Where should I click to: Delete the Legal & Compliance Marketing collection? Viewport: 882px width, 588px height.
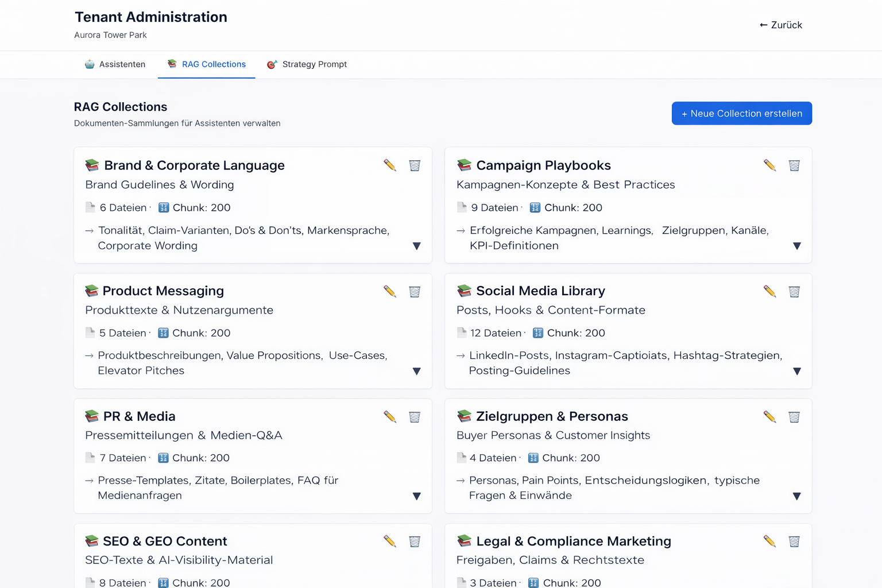(x=794, y=541)
